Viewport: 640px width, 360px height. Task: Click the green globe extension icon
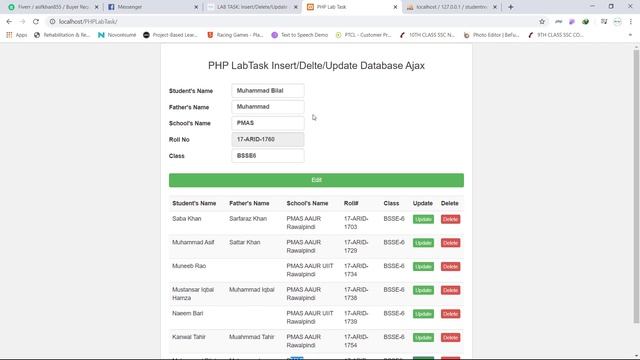(586, 22)
